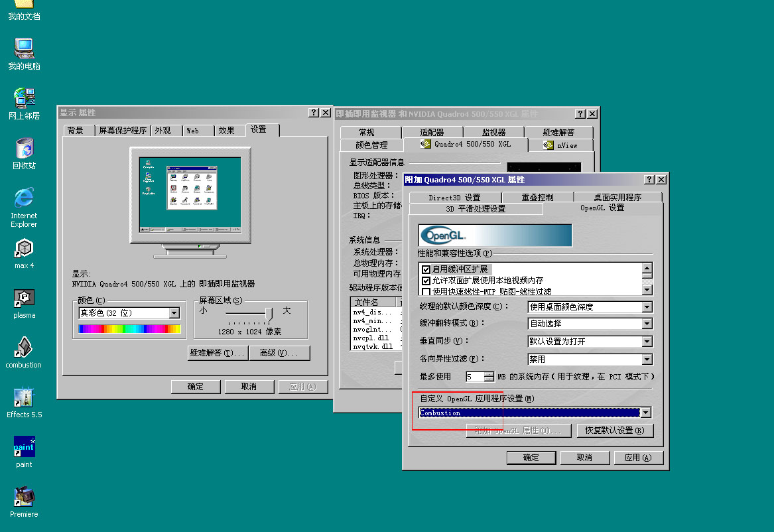Open the 各向异性过滤 dropdown

647,360
